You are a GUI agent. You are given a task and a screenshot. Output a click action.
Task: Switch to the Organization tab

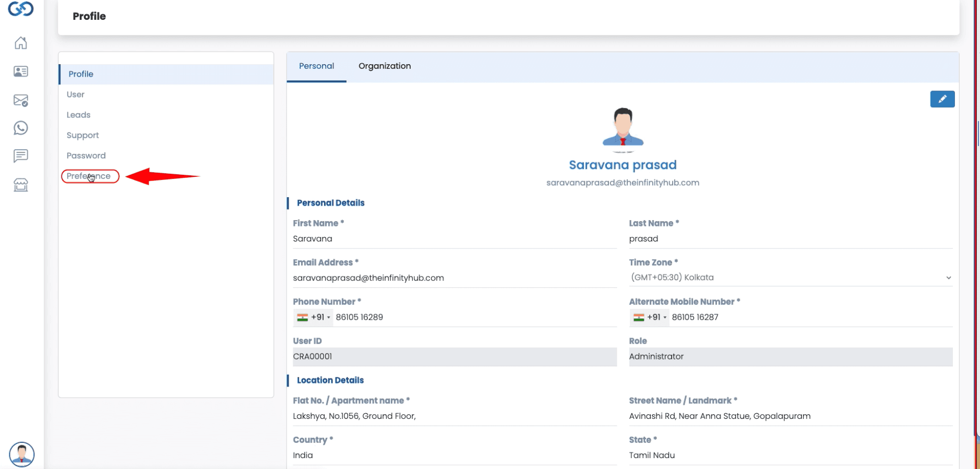(385, 66)
